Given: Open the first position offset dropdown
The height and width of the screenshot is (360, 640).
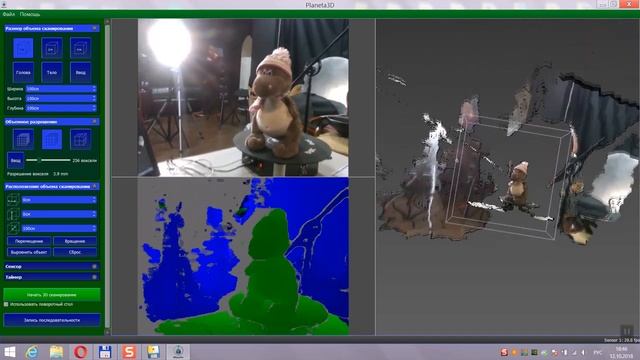Looking at the screenshot, I should (x=59, y=200).
